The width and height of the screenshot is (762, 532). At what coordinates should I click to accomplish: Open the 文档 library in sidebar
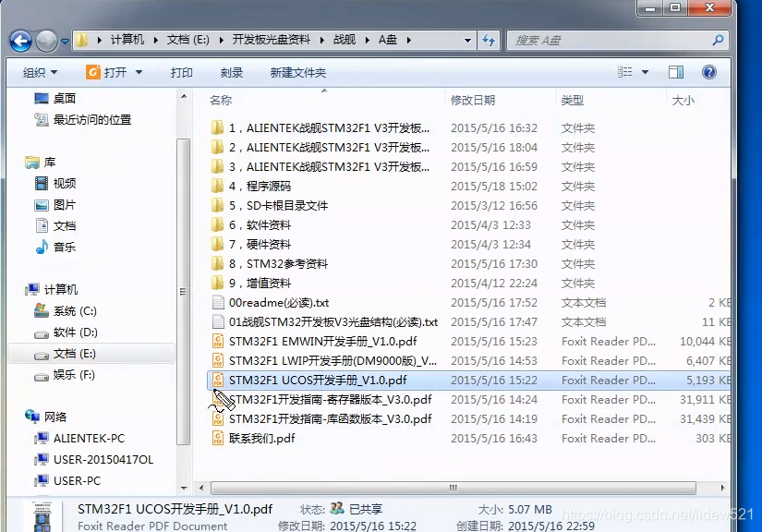tap(65, 226)
